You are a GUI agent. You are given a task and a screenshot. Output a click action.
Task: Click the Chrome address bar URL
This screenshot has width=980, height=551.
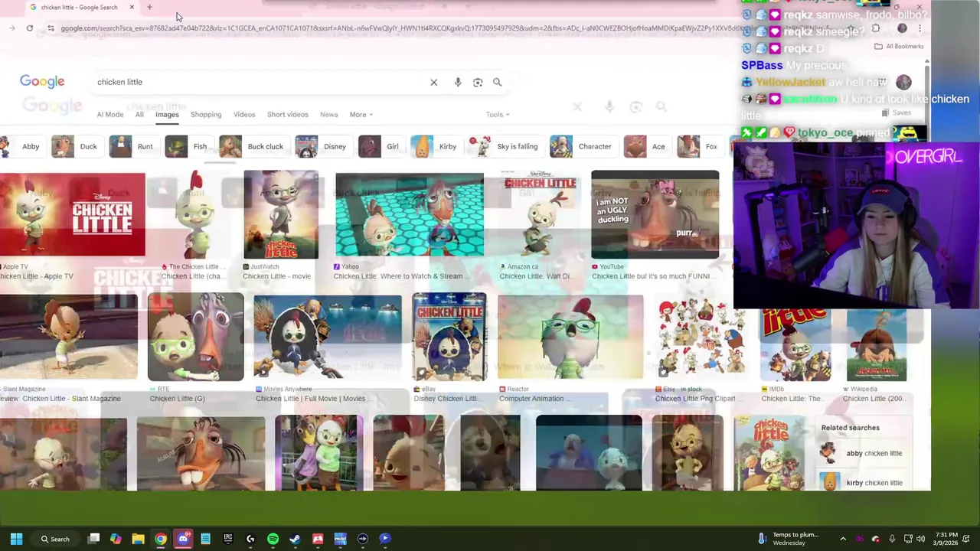398,28
